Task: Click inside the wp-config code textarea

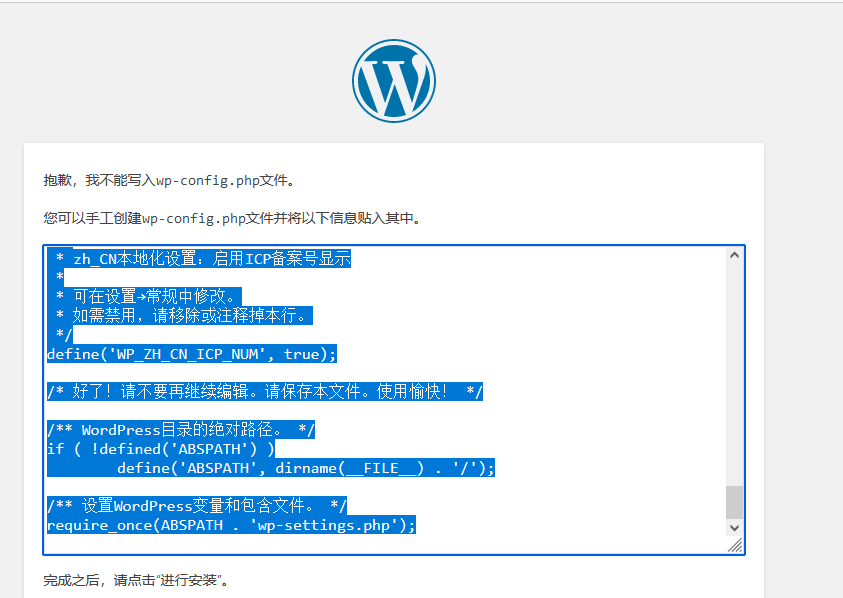Action: (x=394, y=400)
